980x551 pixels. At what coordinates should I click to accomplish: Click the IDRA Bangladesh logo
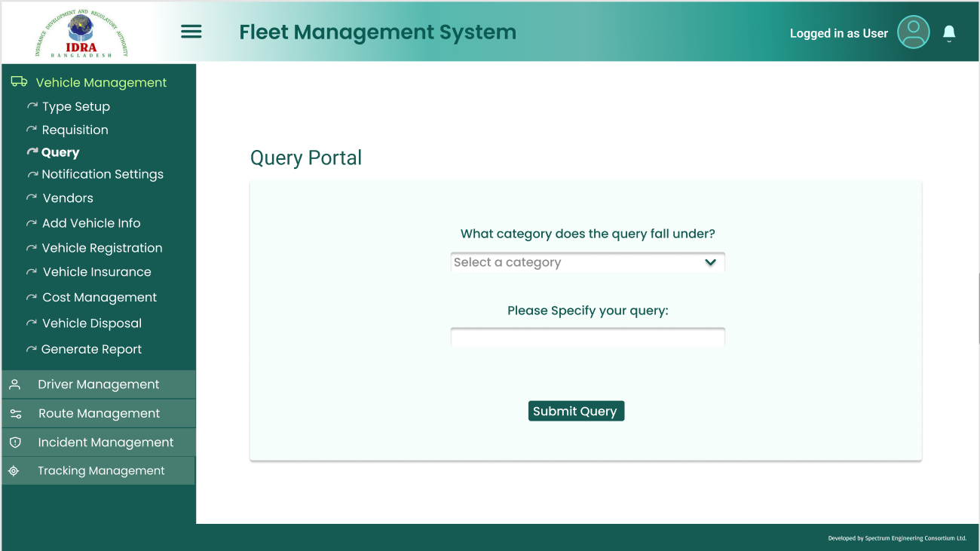[81, 34]
